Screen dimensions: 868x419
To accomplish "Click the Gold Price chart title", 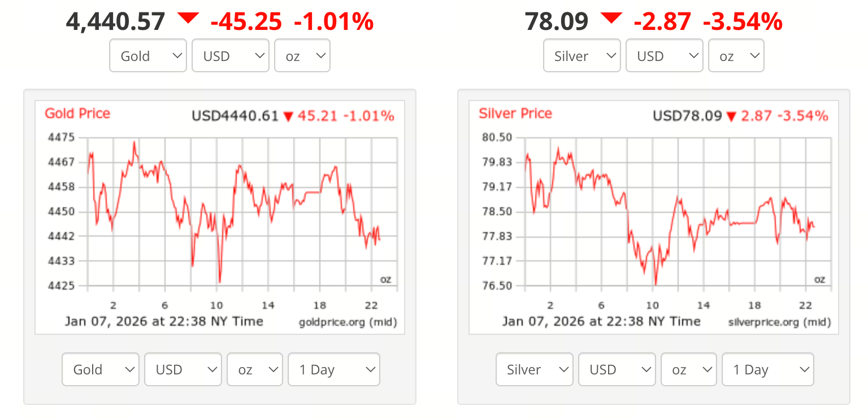I will point(77,114).
